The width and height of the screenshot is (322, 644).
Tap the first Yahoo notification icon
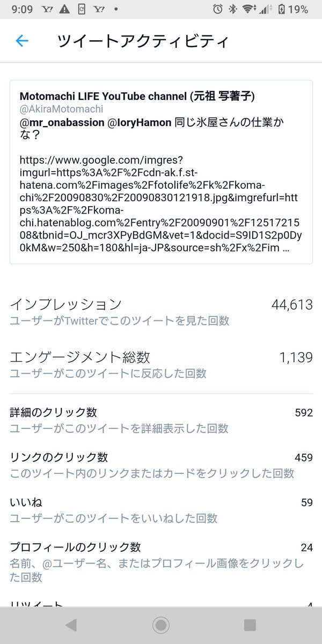pyautogui.click(x=47, y=9)
